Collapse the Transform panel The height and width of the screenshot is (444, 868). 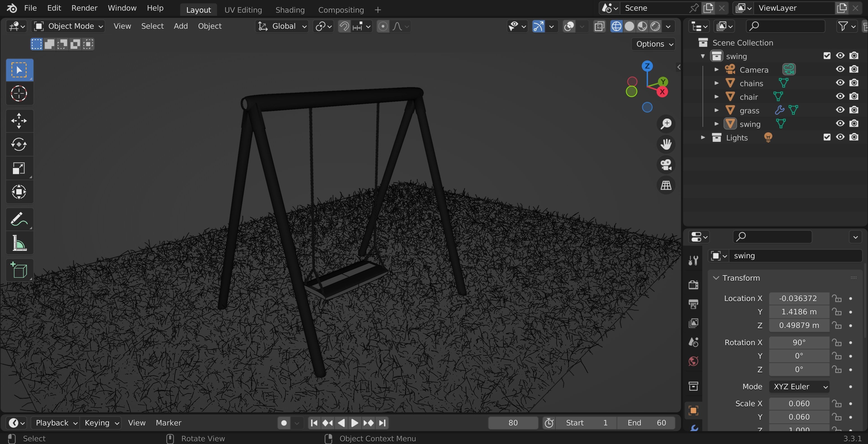tap(716, 278)
